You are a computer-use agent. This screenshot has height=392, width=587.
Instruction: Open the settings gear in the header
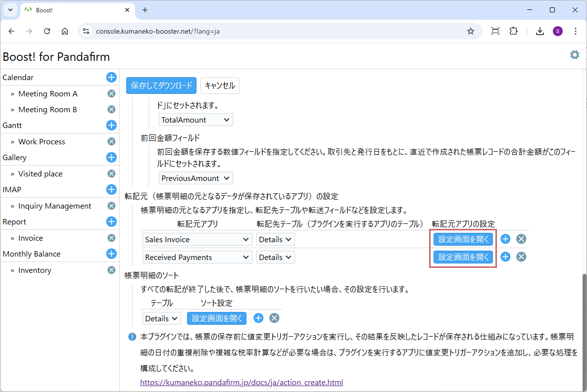[x=574, y=55]
